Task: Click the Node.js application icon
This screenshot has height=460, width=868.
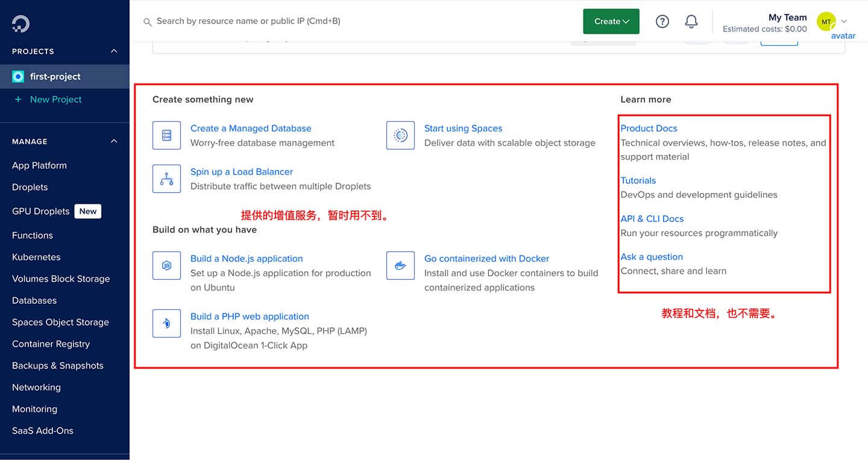Action: pos(166,265)
